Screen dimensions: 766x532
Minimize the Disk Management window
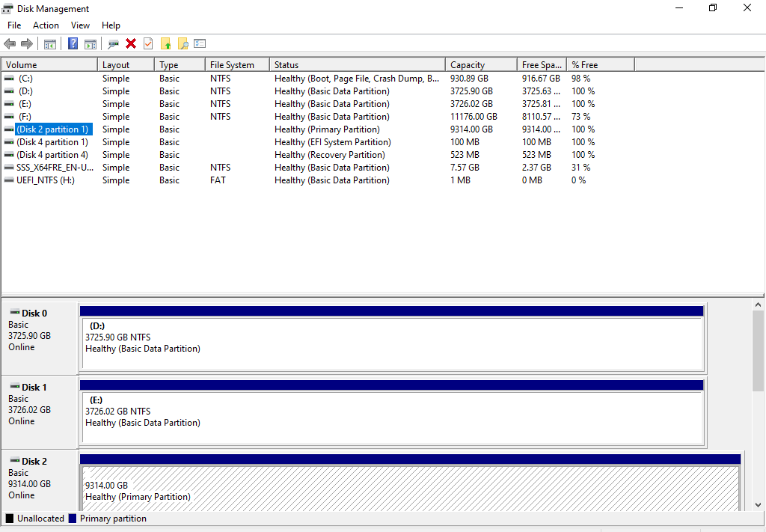[679, 7]
